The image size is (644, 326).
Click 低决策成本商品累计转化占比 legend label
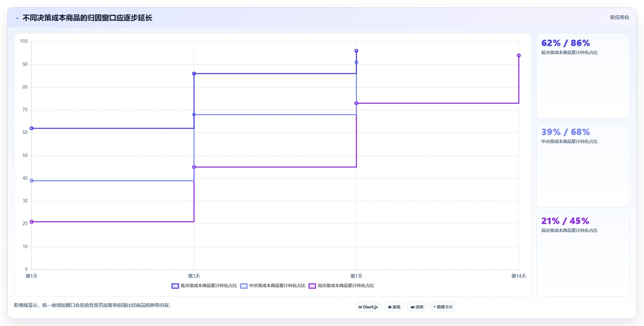209,286
